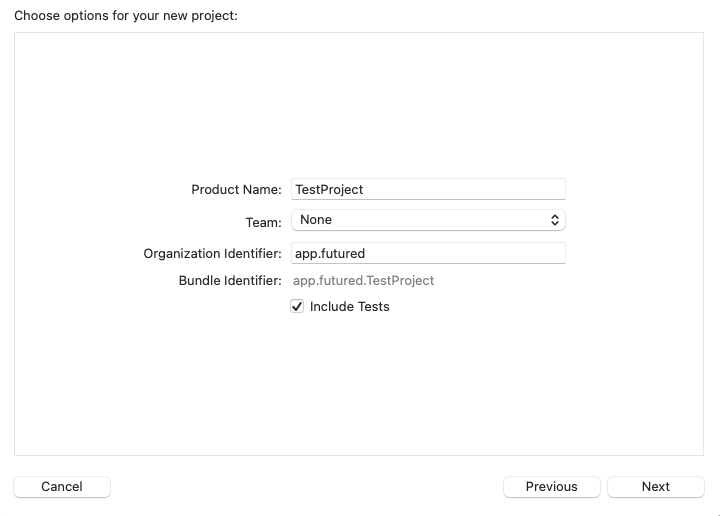This screenshot has height=516, width=720.
Task: Open the Team popup menu
Action: (428, 220)
